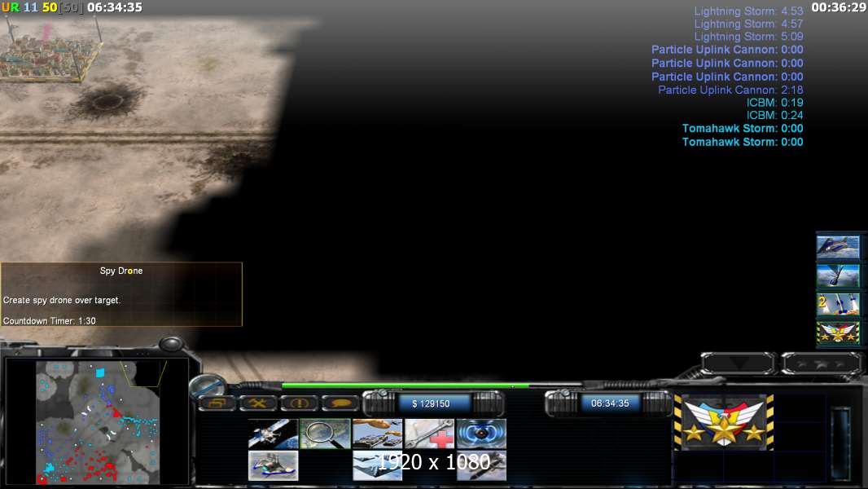The height and width of the screenshot is (489, 868).
Task: Select the Spy Drone magnifying glass icon
Action: [x=326, y=434]
